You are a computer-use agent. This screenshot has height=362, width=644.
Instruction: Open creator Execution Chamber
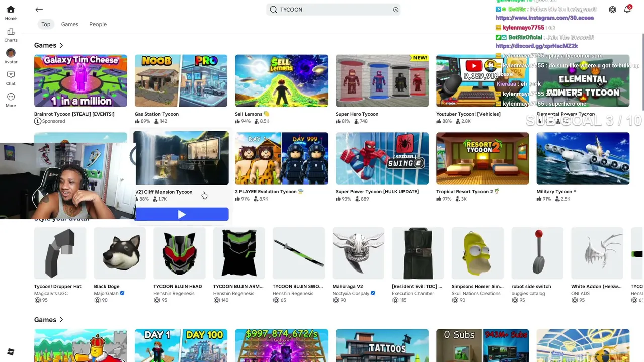413,294
